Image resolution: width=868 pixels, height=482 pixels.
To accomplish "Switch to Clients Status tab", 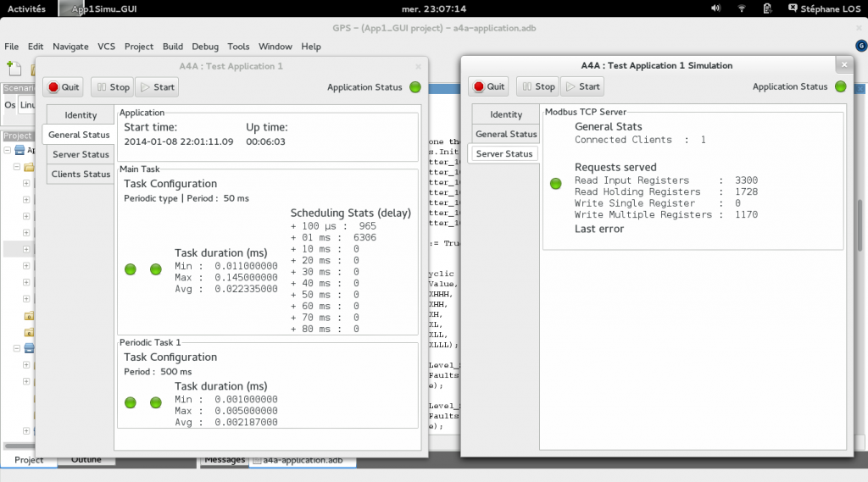I will click(81, 175).
